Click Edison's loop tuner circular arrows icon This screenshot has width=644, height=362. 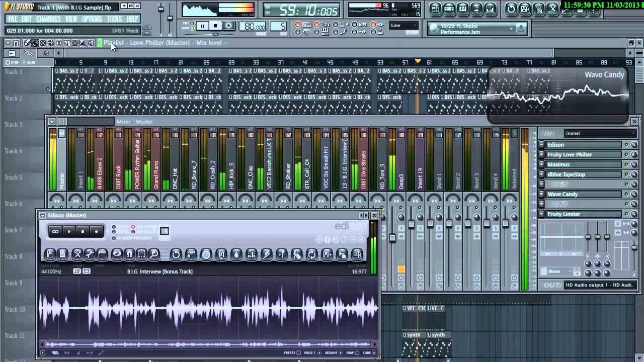(x=311, y=254)
